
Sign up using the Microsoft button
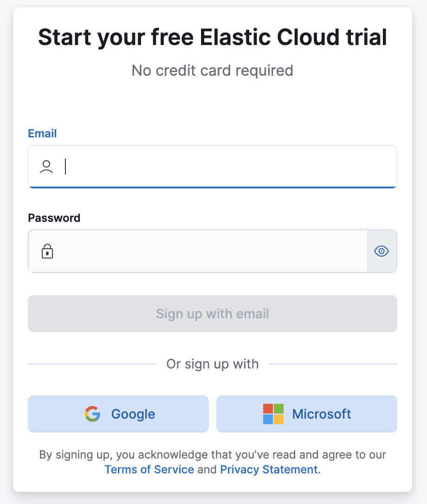pos(306,414)
